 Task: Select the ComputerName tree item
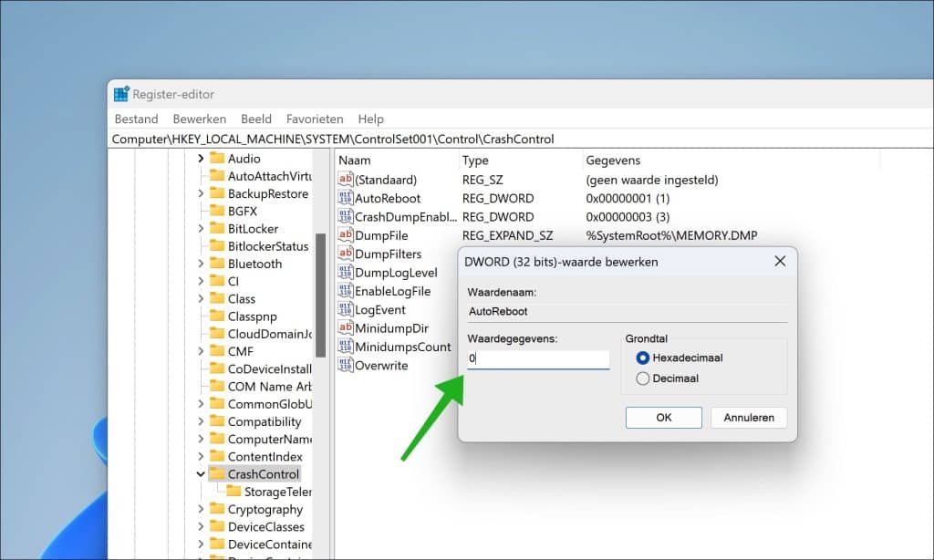click(269, 439)
